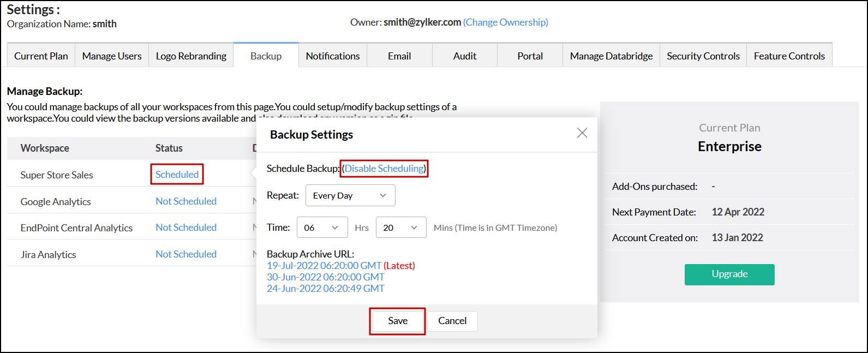Click the Change Ownership link
Viewport: 868px width, 353px height.
[x=506, y=22]
